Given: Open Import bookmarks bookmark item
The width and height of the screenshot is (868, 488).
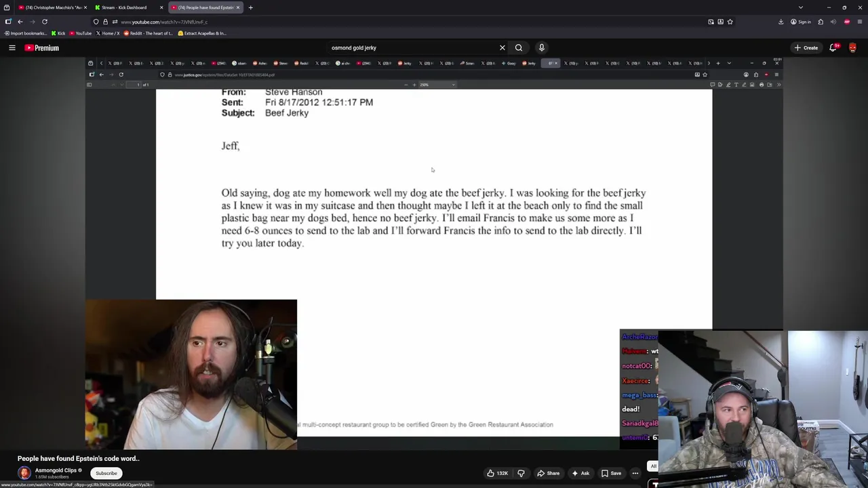Looking at the screenshot, I should [x=26, y=33].
